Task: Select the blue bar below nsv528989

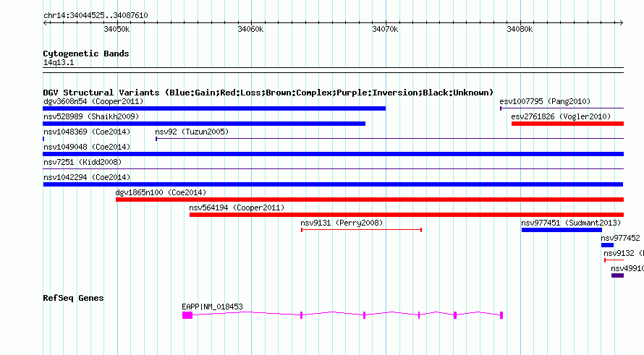Action: pos(204,124)
